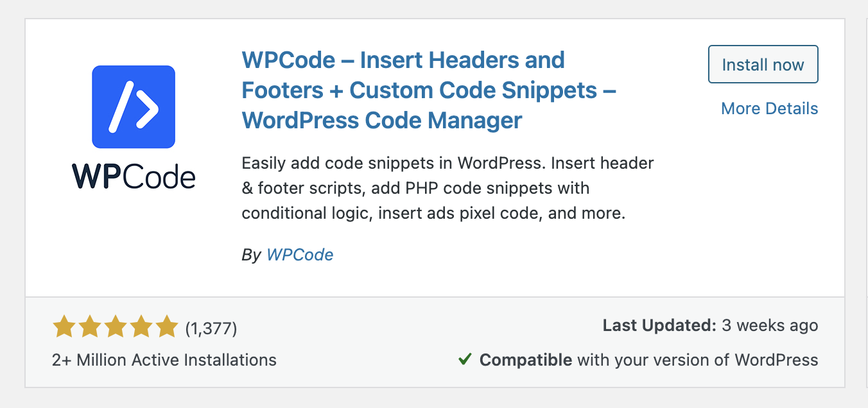Open the More Details link
This screenshot has height=408, width=868.
(x=770, y=108)
